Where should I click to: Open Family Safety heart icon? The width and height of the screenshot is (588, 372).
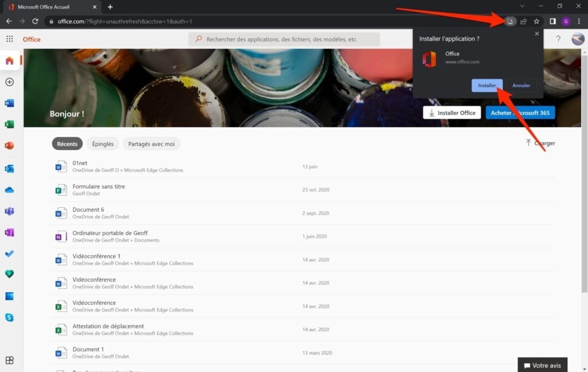coord(9,274)
